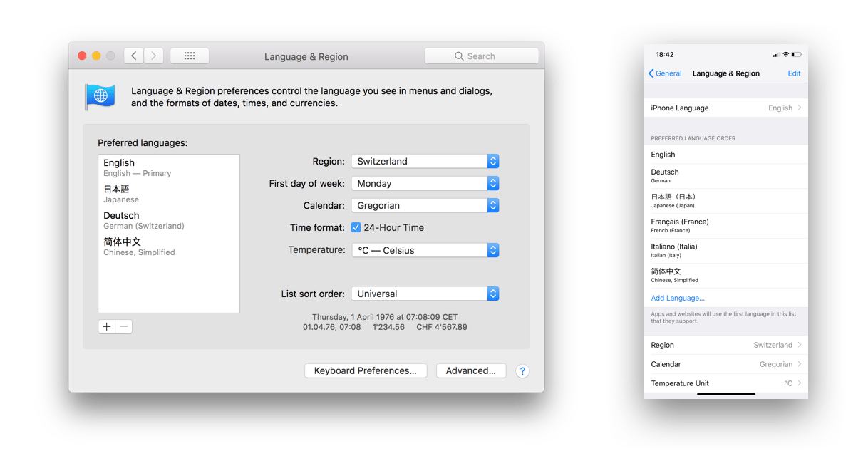Show all preferences via grid icon
The width and height of the screenshot is (868, 451).
click(x=190, y=56)
